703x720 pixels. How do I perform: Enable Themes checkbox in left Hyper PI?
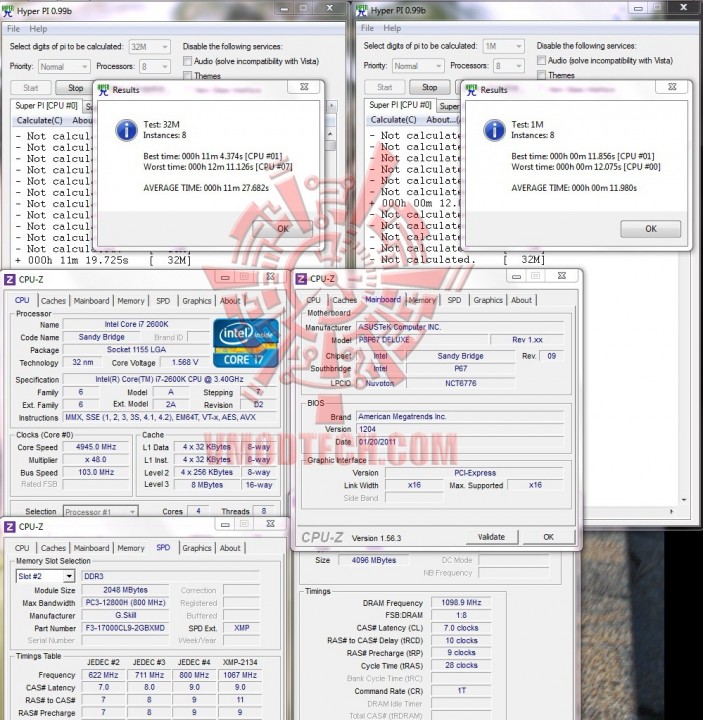(187, 75)
